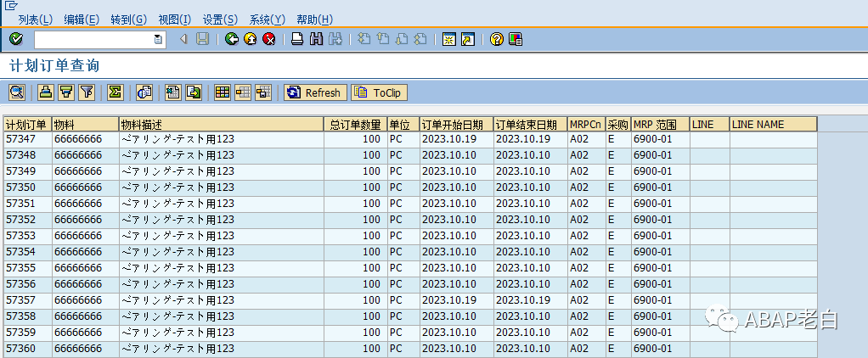This screenshot has width=868, height=358.
Task: Create a new session with the star-window icon
Action: click(x=449, y=39)
